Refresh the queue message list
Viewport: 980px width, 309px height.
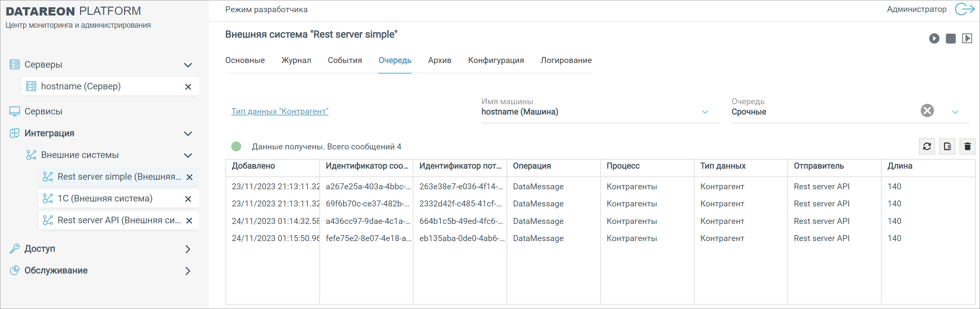pyautogui.click(x=927, y=146)
